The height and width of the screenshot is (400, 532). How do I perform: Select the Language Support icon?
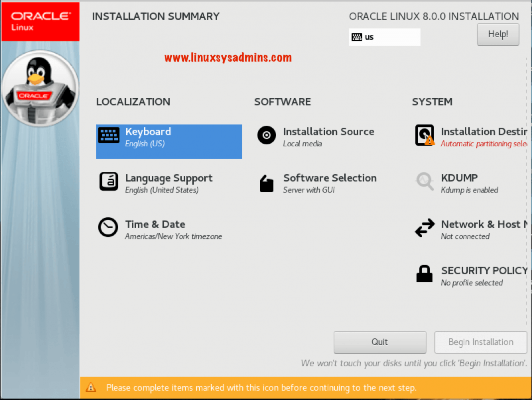point(109,182)
